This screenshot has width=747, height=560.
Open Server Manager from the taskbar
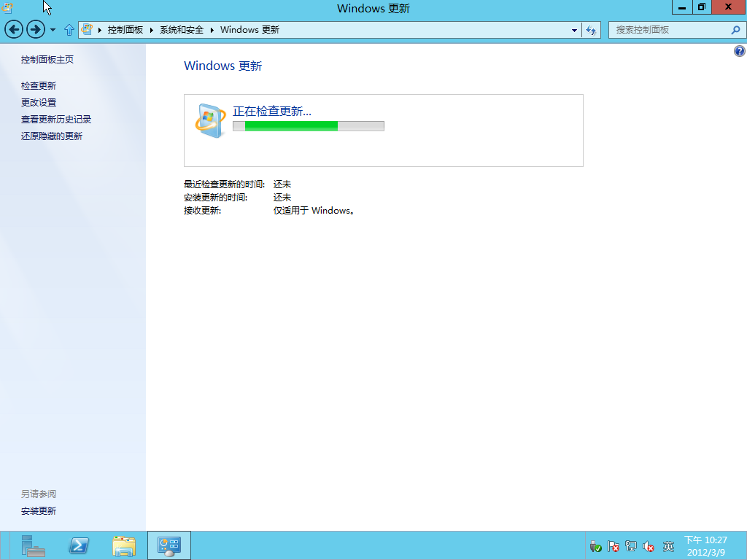pos(34,545)
